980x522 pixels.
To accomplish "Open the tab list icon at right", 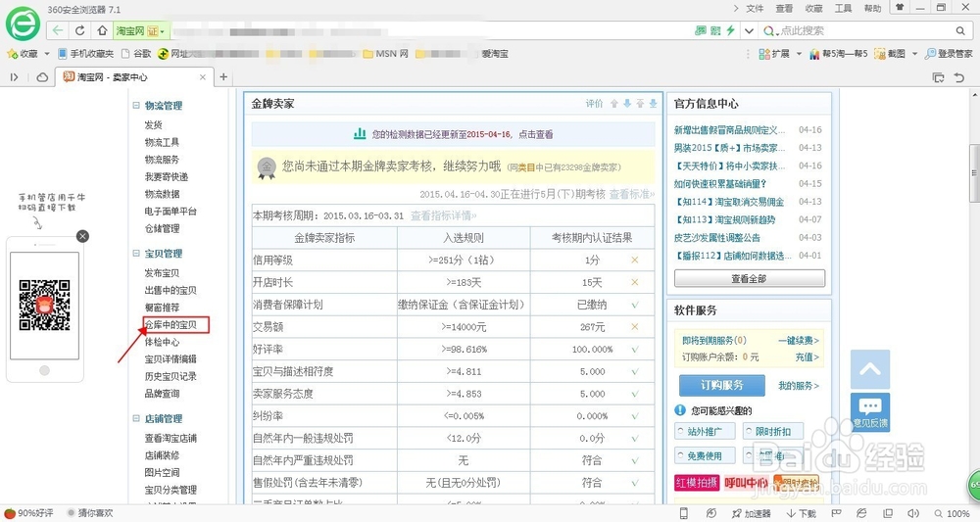I will point(938,77).
